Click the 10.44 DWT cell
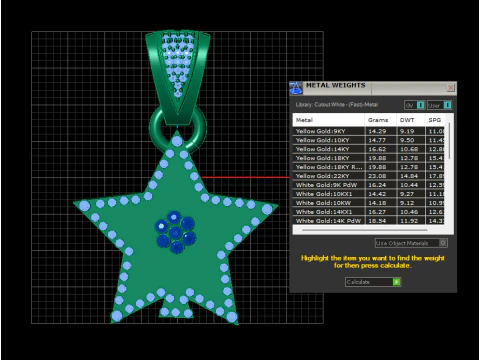Screen dimensions: 480x360 click(411, 185)
